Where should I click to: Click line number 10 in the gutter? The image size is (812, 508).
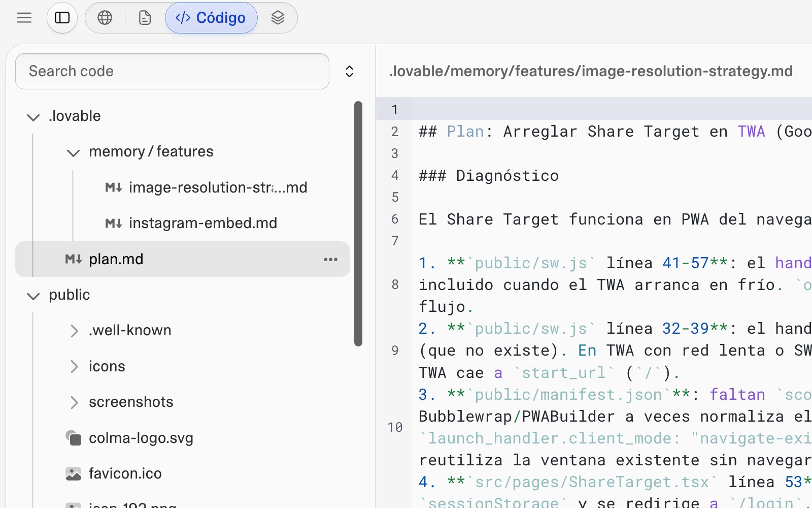click(395, 427)
